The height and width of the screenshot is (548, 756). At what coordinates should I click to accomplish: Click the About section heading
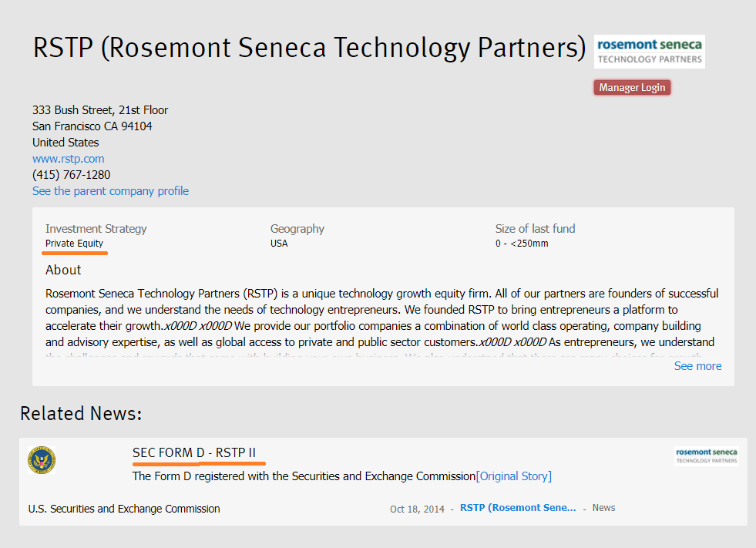[63, 270]
